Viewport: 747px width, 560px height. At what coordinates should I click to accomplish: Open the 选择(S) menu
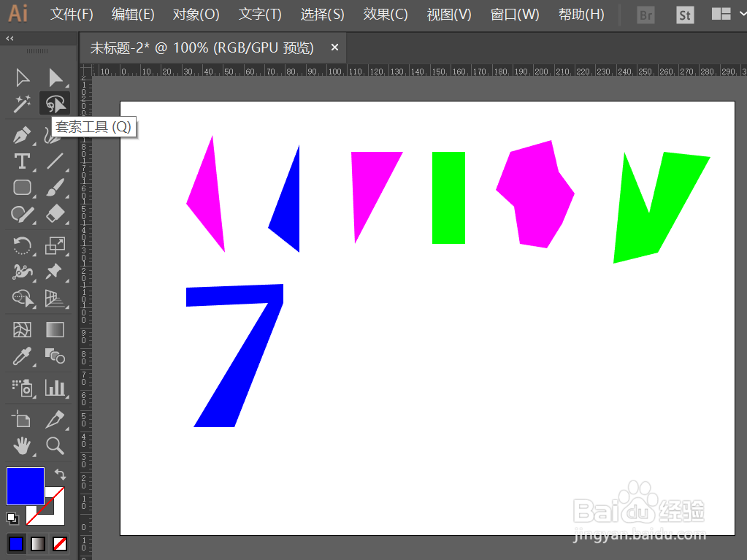tap(323, 15)
